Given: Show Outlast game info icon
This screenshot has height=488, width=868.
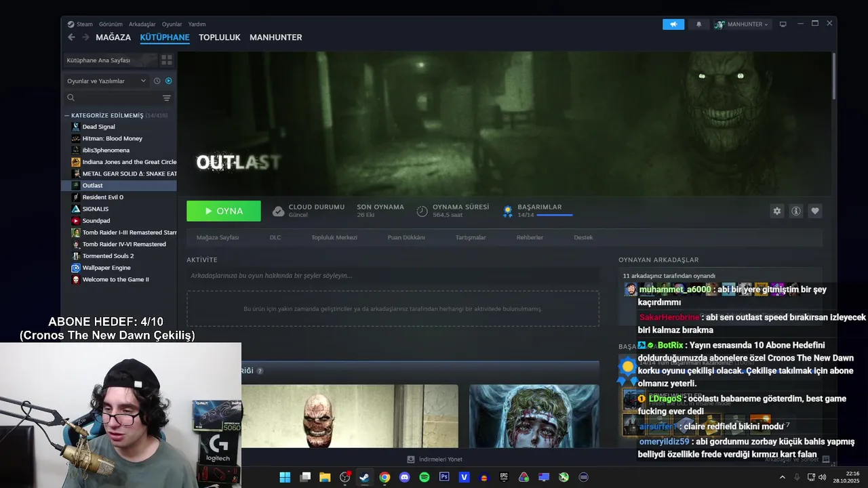Looking at the screenshot, I should tap(796, 211).
